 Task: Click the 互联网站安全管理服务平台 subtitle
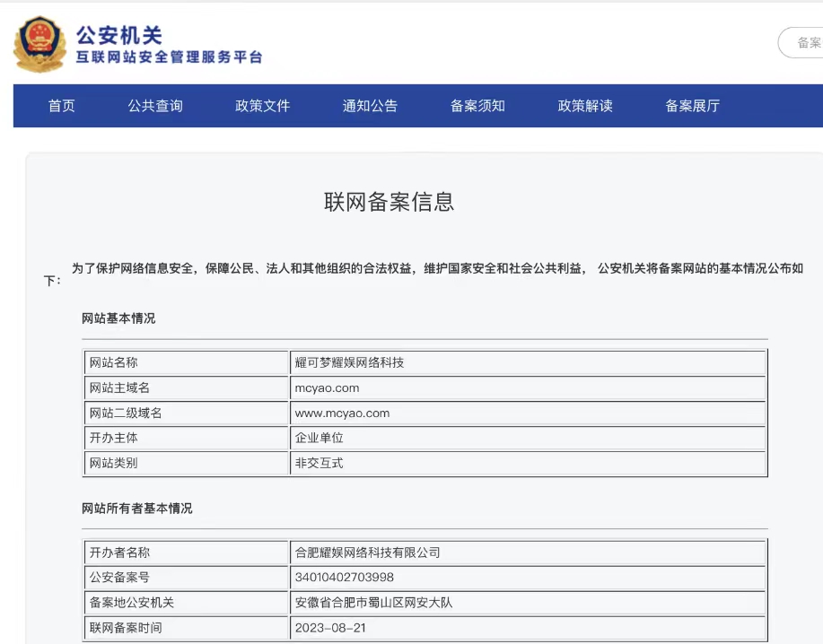click(x=169, y=57)
